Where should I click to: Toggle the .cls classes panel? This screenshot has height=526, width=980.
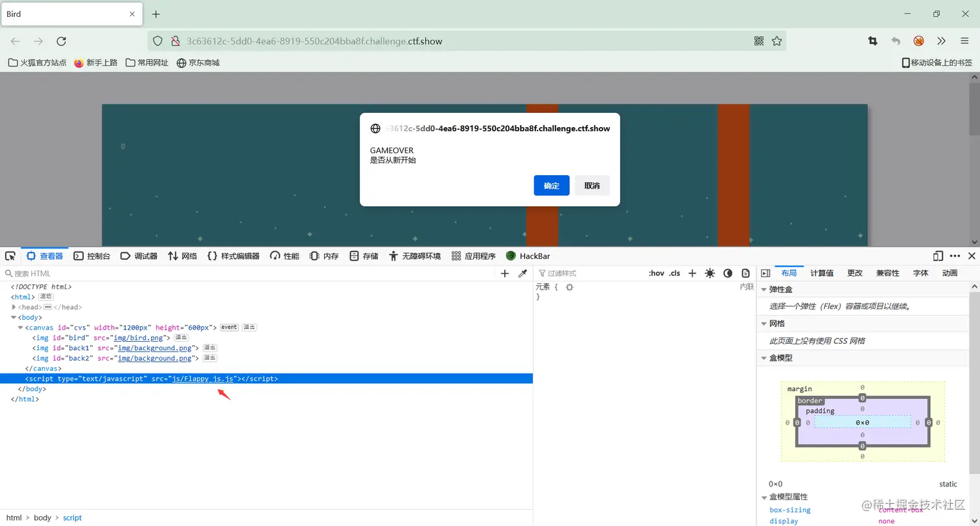675,274
